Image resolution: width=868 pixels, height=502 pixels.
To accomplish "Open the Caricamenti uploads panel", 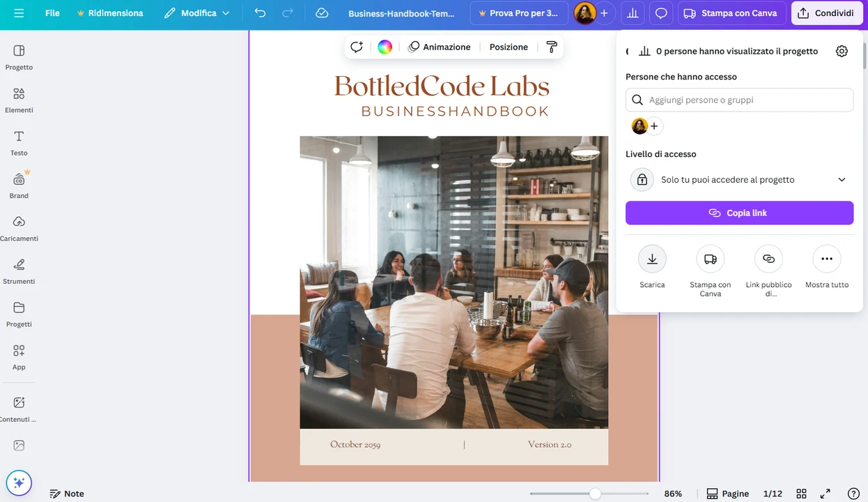I will click(x=19, y=229).
